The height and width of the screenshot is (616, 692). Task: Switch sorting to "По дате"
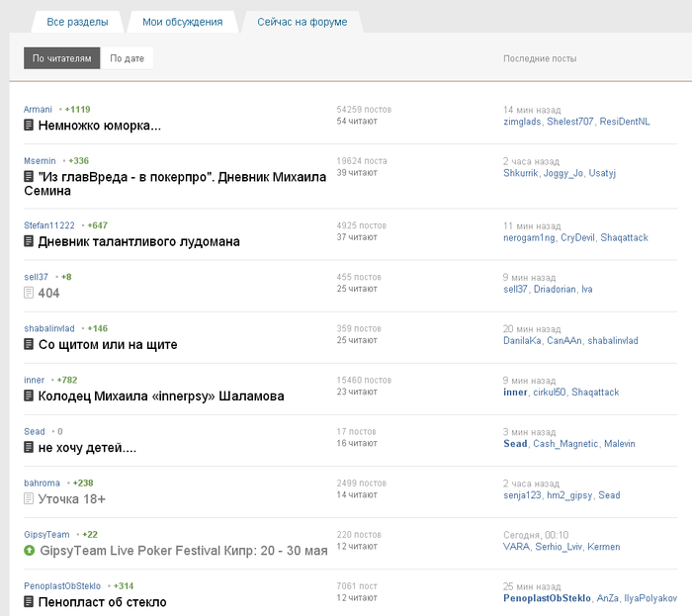coord(128,58)
